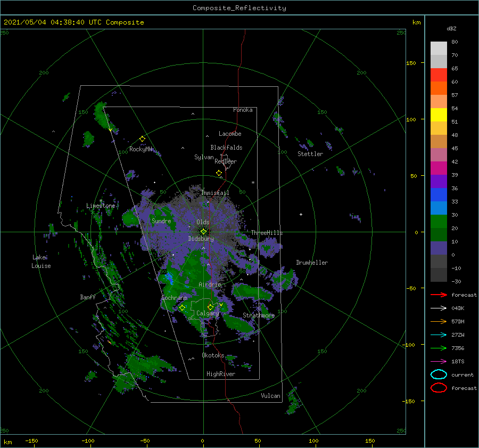Click the Lacombe town label
The height and width of the screenshot is (448, 479).
230,134
